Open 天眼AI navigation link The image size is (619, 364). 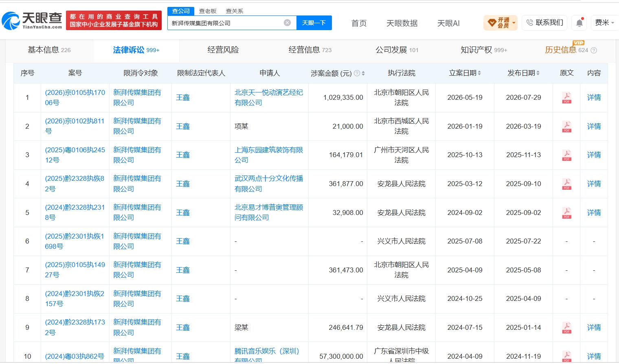(448, 23)
